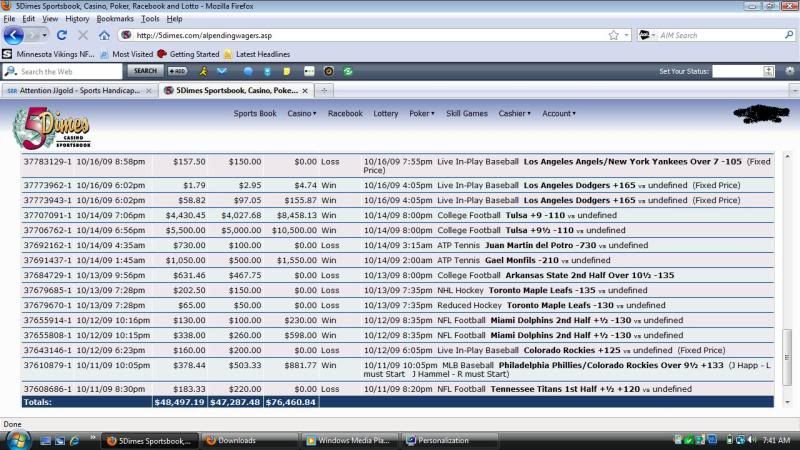Open Latest Headlines bookmark

click(257, 54)
